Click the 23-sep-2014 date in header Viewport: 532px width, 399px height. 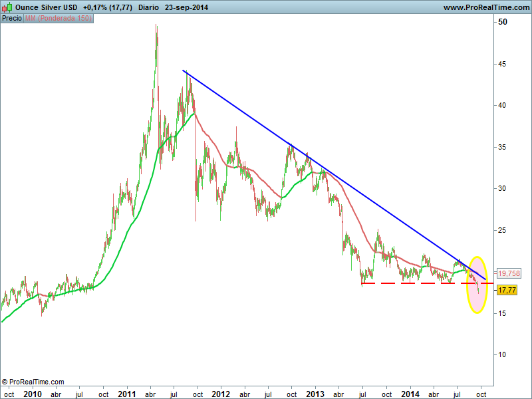[187, 7]
